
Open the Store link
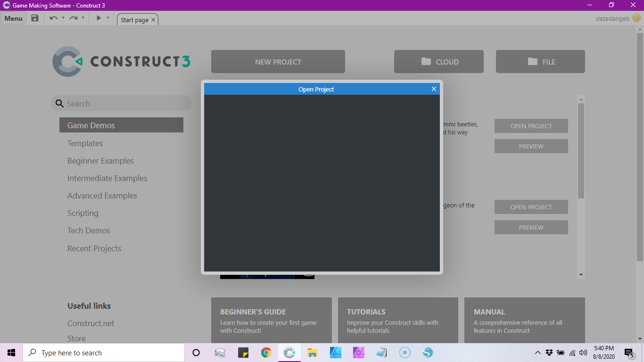(x=76, y=338)
